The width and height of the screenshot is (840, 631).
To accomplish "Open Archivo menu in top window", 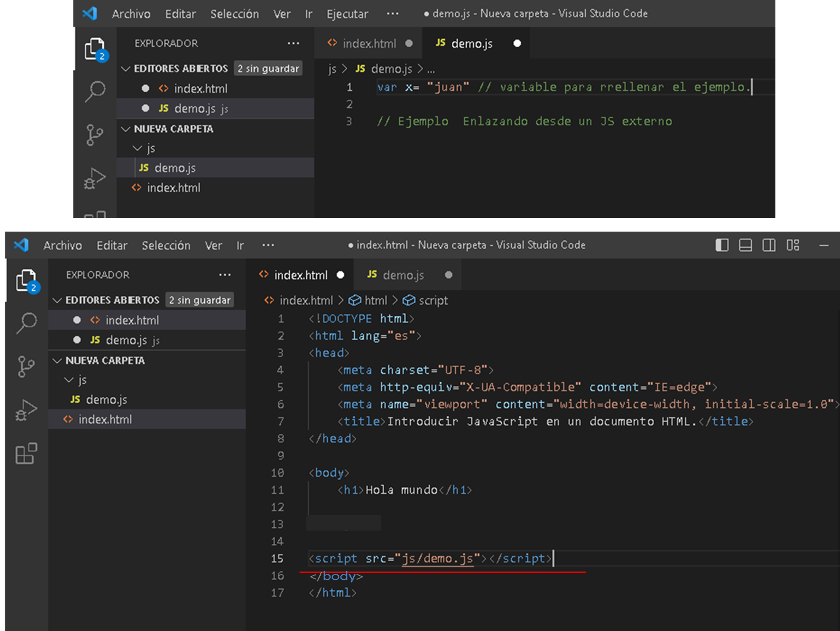I will tap(131, 14).
